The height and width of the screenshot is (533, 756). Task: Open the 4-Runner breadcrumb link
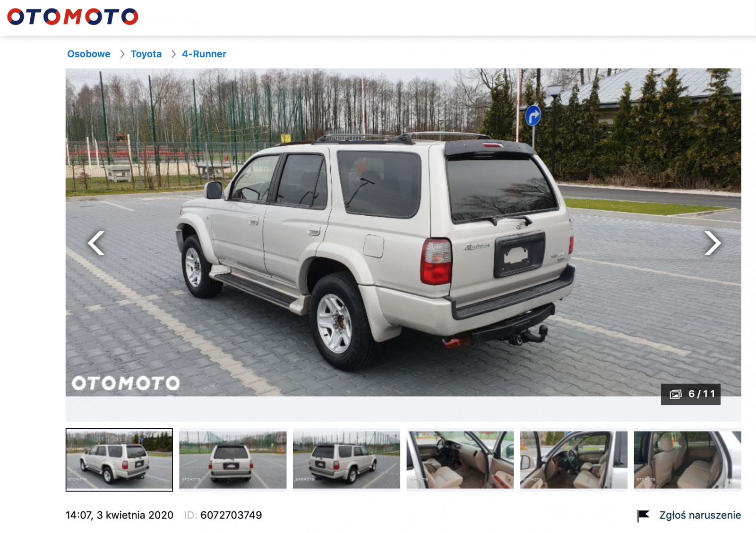click(x=204, y=54)
